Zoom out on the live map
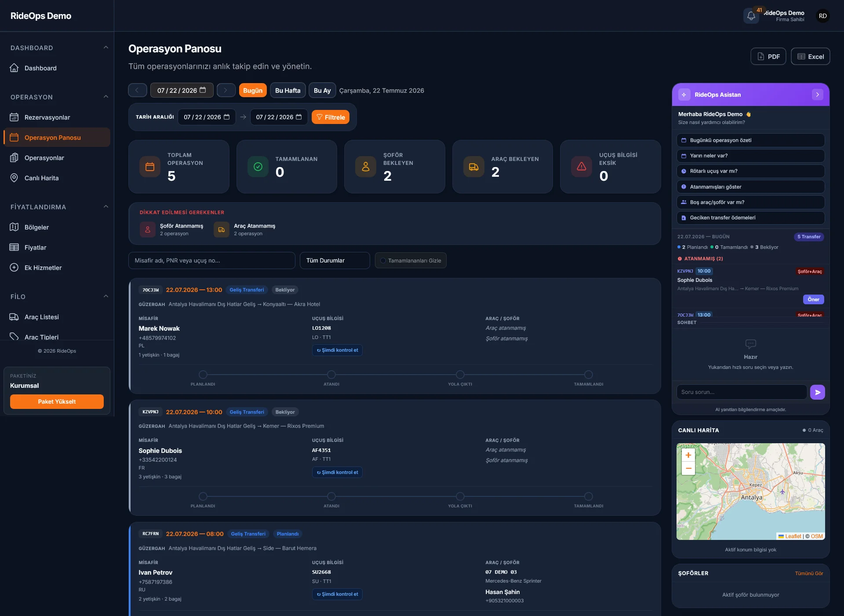Screen dimensions: 844x616 pos(688,468)
